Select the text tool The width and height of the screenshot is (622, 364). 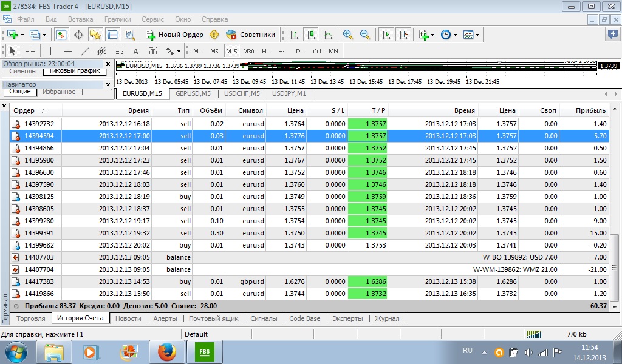[135, 51]
